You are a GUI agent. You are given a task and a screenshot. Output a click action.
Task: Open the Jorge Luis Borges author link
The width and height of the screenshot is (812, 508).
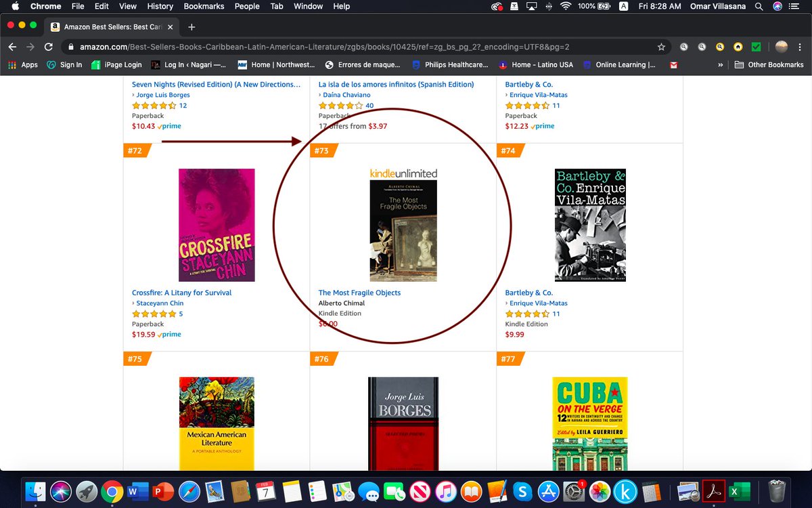click(x=163, y=95)
